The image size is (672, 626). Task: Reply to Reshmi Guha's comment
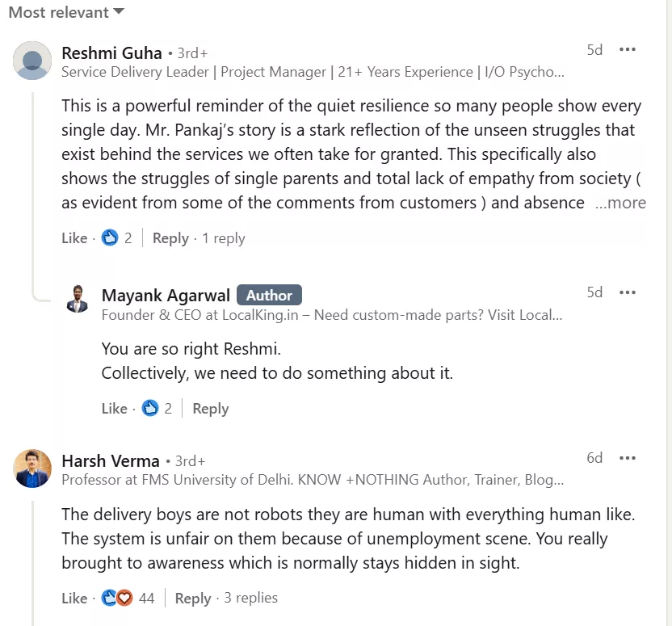[x=170, y=238]
